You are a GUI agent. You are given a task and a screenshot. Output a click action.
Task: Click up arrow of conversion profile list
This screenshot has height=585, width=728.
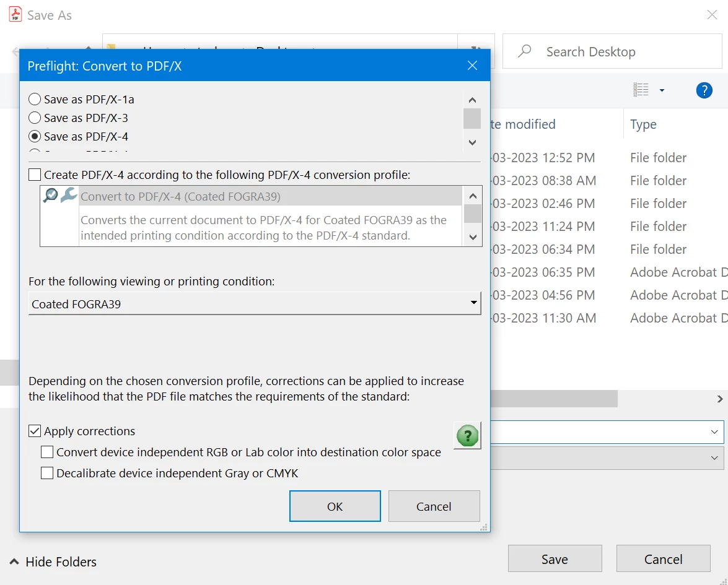click(473, 196)
